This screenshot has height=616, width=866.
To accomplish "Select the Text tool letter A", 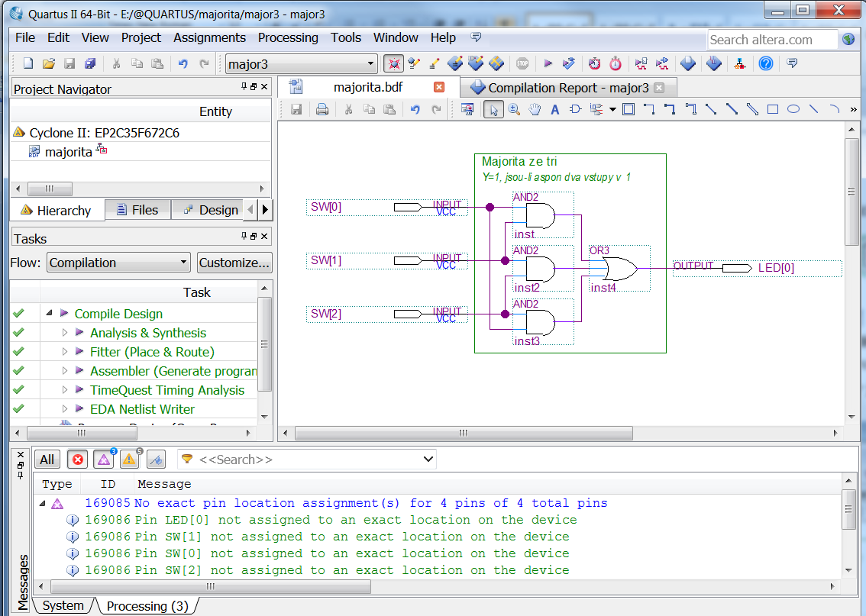I will point(555,109).
